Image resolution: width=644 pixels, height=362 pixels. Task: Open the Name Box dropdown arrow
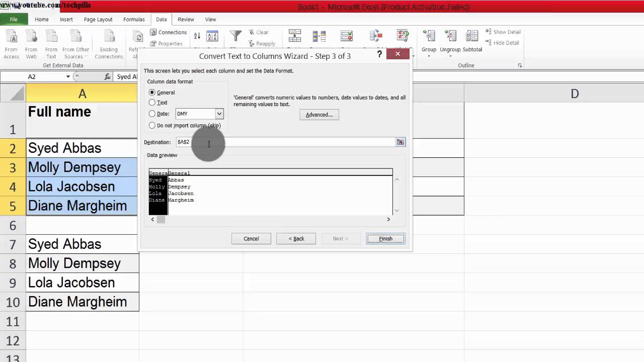(68, 77)
